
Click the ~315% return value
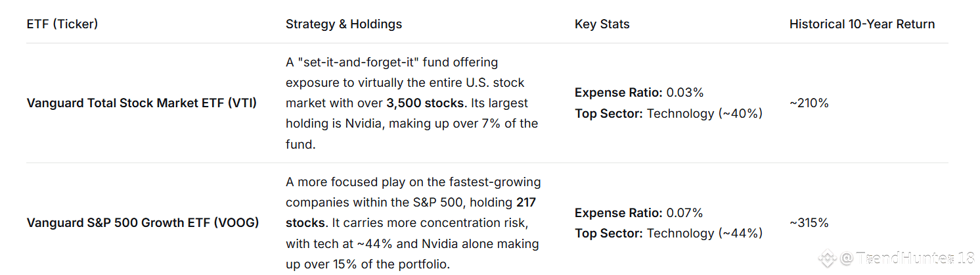click(x=809, y=223)
